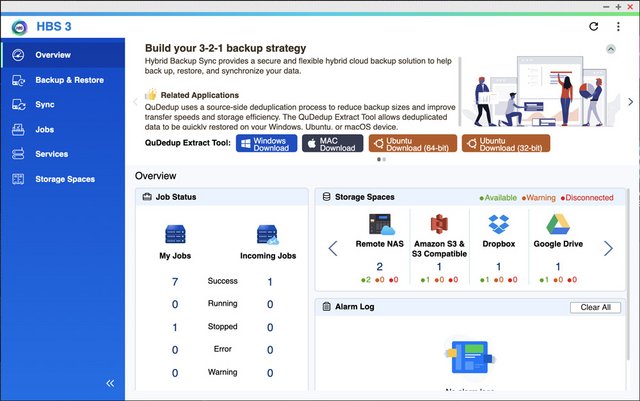Click the Warning status legend
Viewport: 640px width, 401px height.
pos(539,198)
